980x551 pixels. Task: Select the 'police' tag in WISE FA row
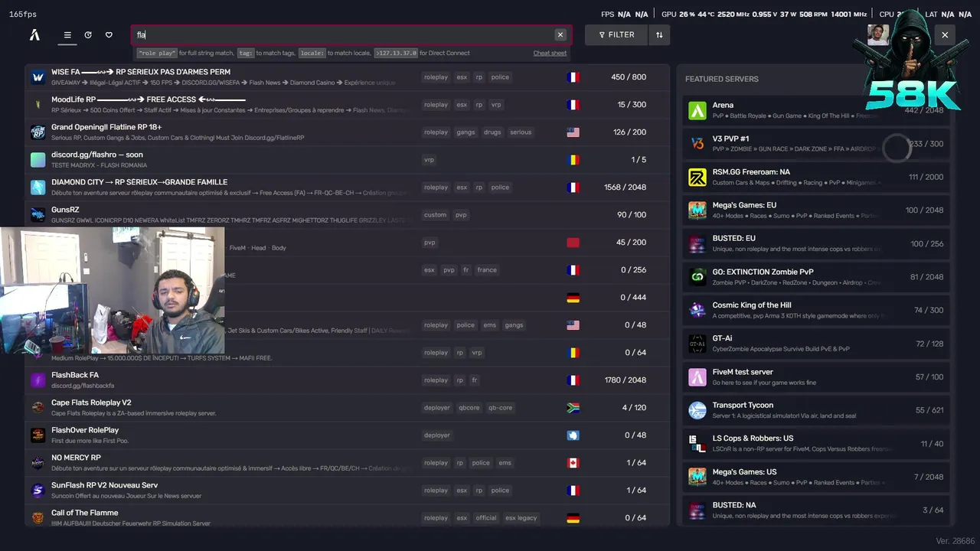[x=500, y=77]
